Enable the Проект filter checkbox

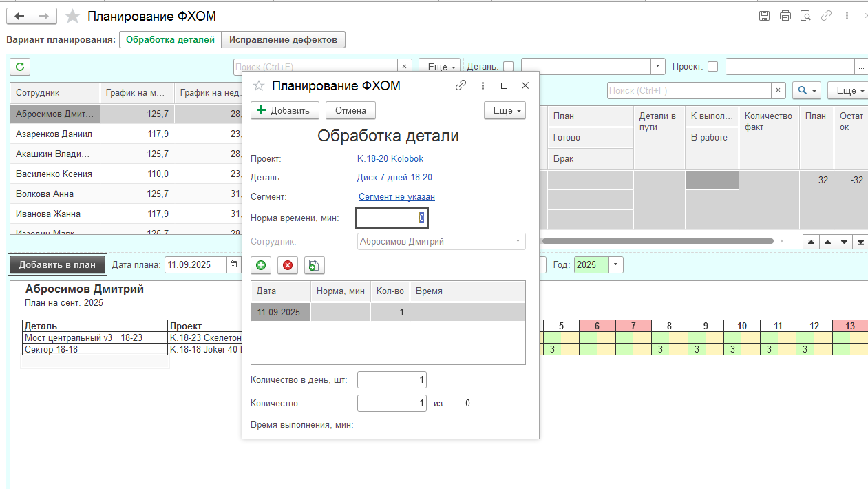713,67
